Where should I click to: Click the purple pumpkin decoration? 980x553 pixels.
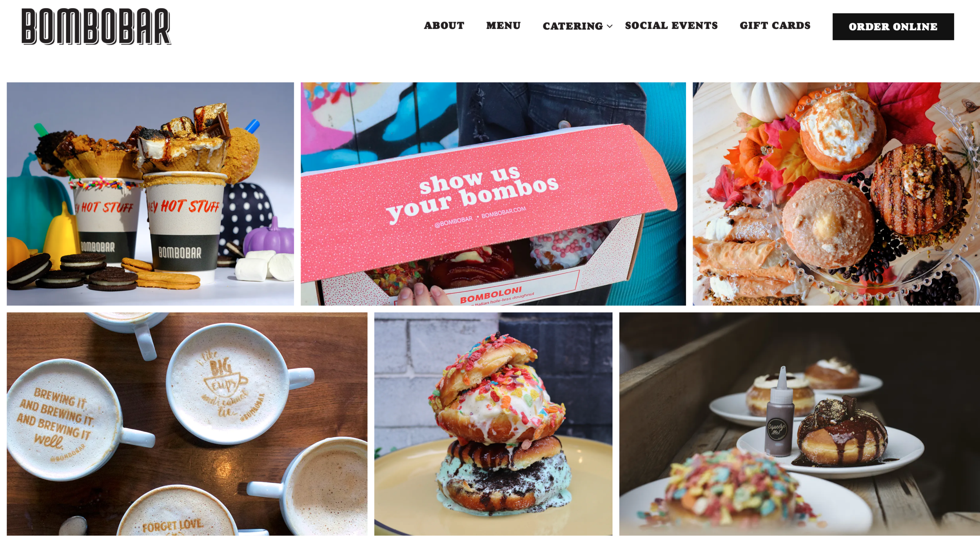[x=270, y=238]
